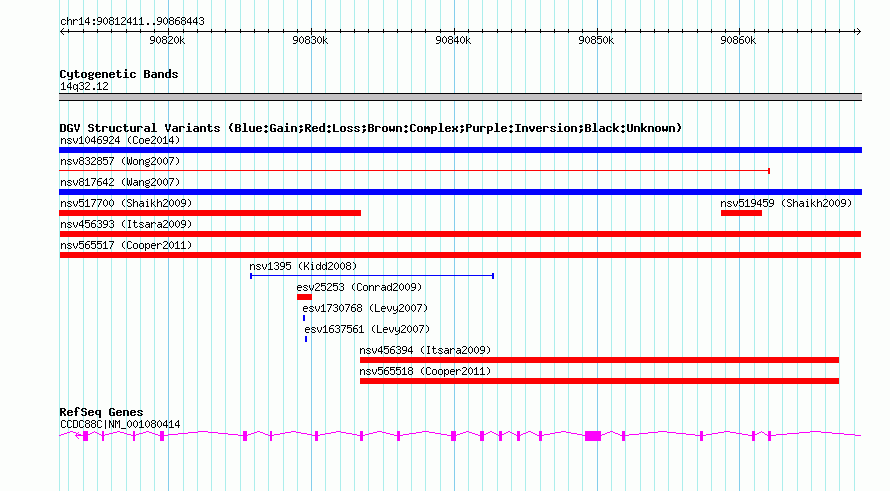The height and width of the screenshot is (491, 890).
Task: Click the nsv456393 (Itsara2009) label
Action: tap(126, 224)
